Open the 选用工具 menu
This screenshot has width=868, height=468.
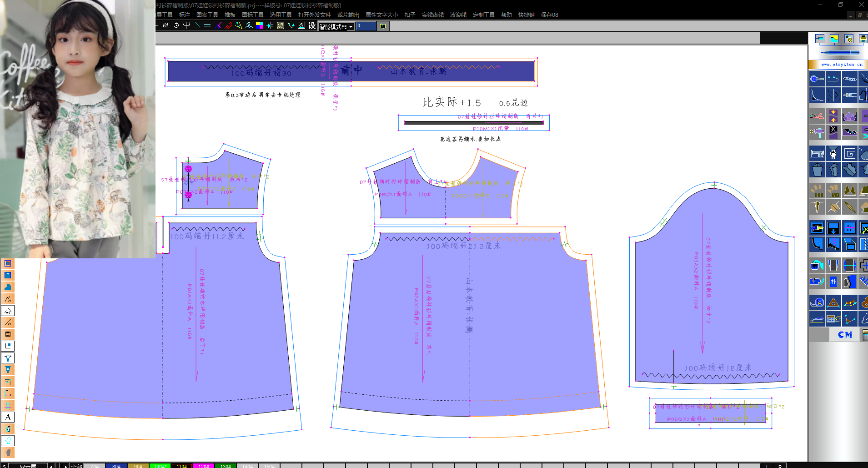281,15
